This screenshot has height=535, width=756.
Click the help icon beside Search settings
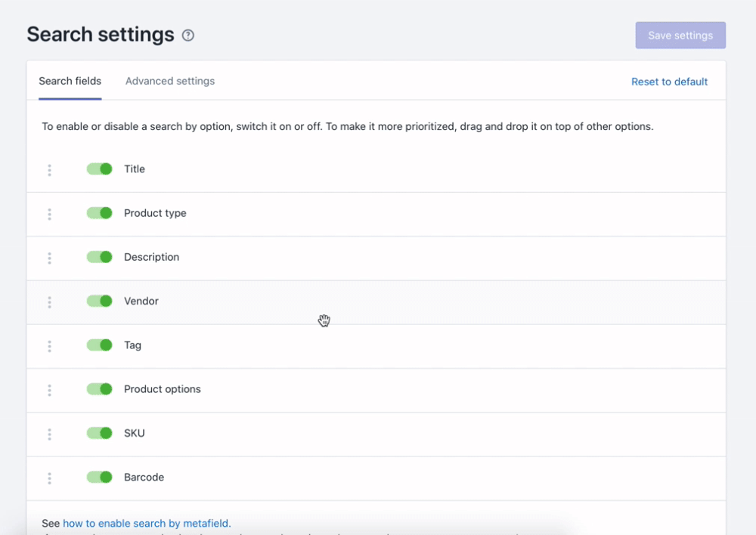[x=188, y=35]
